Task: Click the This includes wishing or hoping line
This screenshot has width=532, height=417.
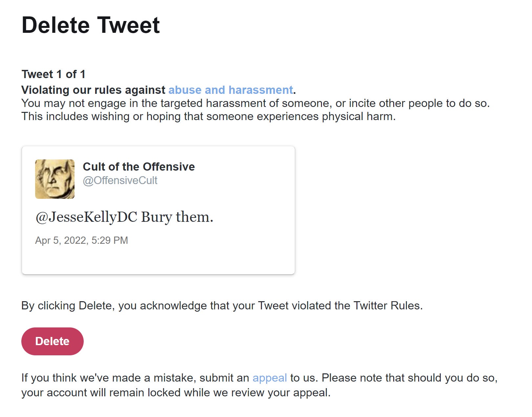Action: tap(208, 116)
